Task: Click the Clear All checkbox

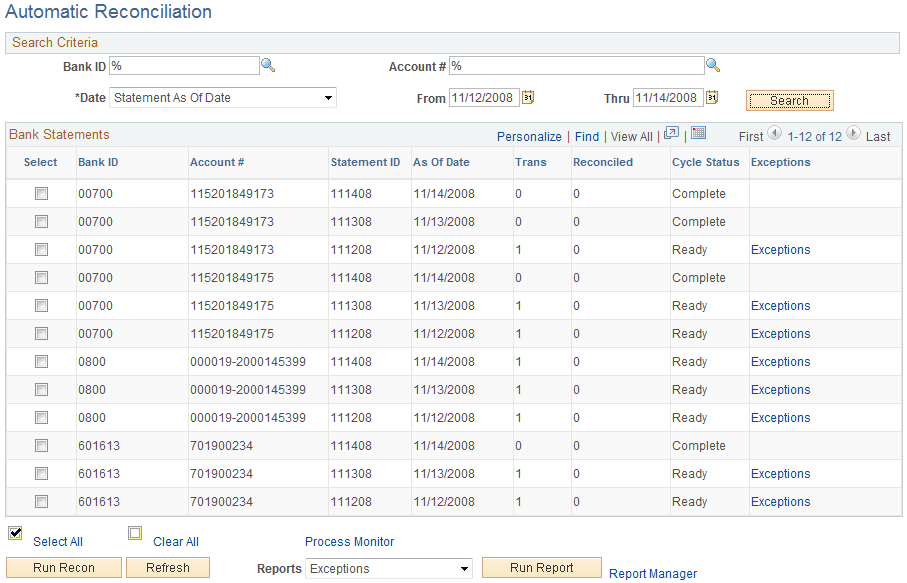Action: [x=135, y=533]
